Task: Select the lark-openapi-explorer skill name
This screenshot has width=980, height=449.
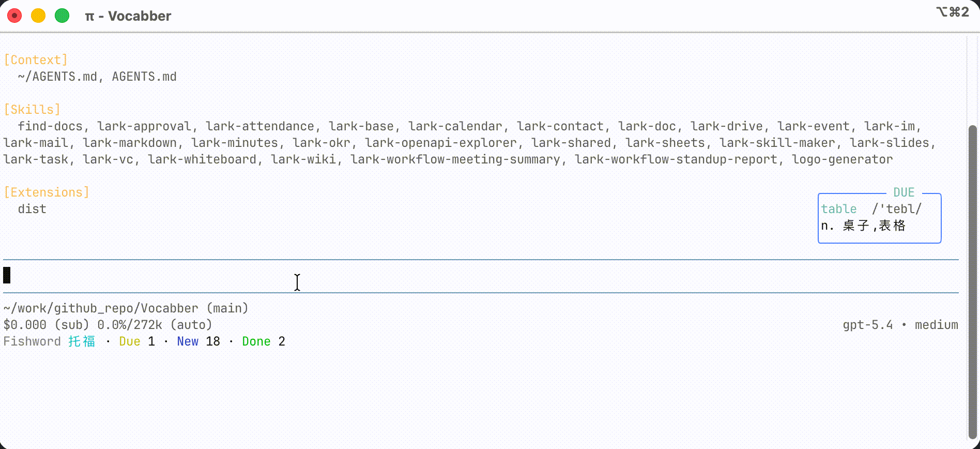Action: [x=441, y=143]
